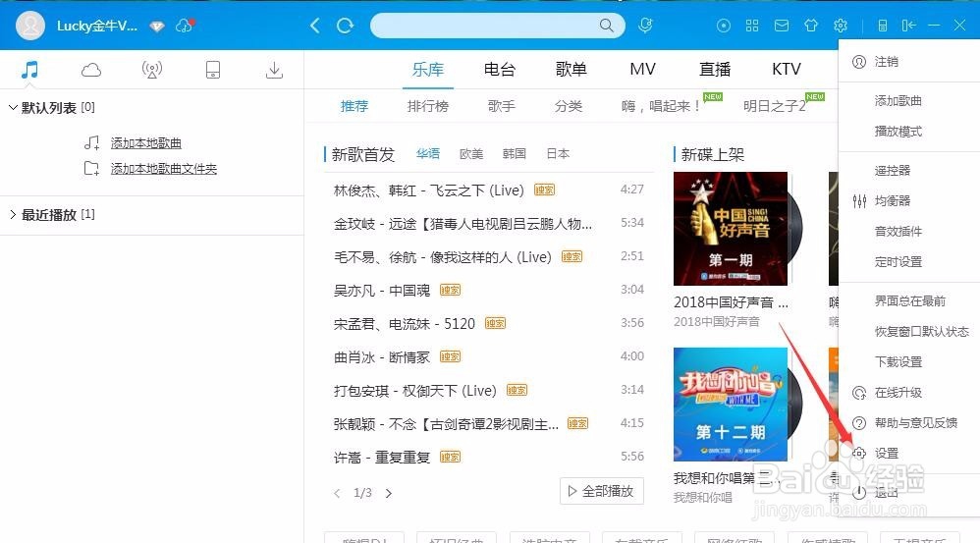Open the skin change shirt icon

pyautogui.click(x=811, y=26)
